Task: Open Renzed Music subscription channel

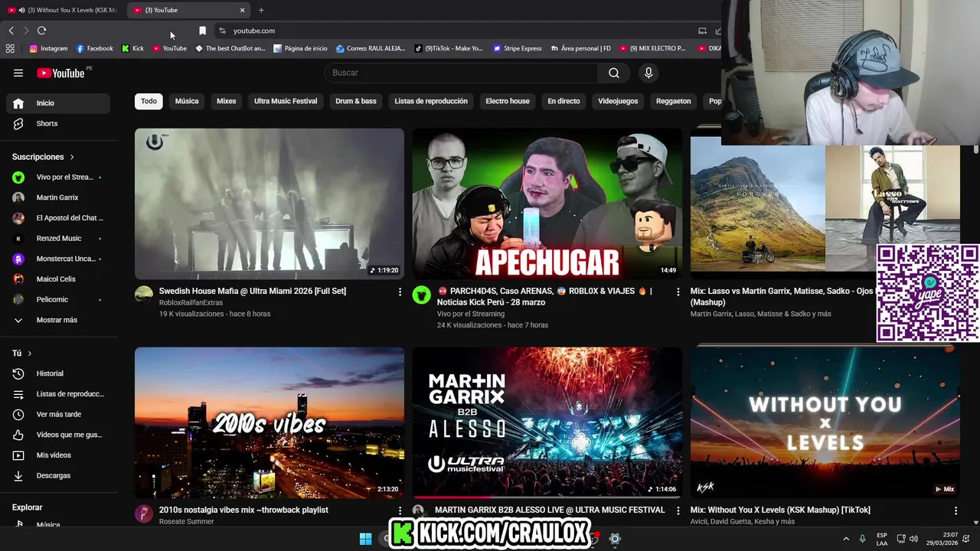Action: tap(58, 238)
